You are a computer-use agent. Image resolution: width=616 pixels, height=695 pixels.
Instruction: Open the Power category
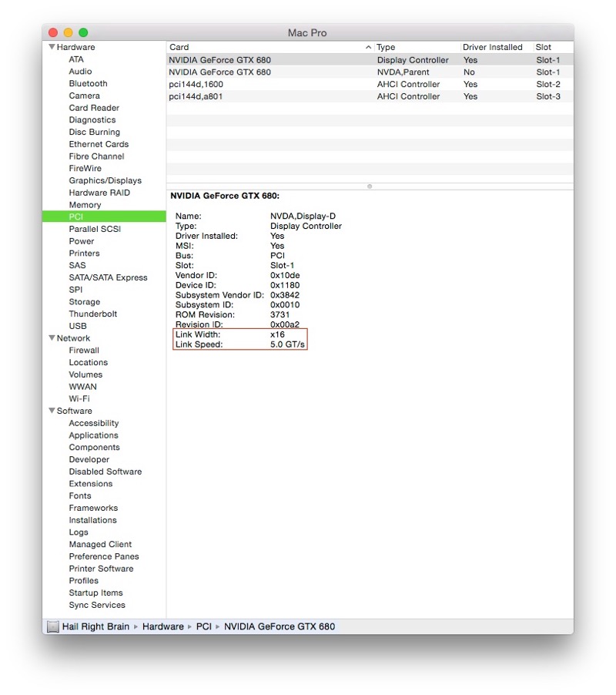(x=82, y=241)
